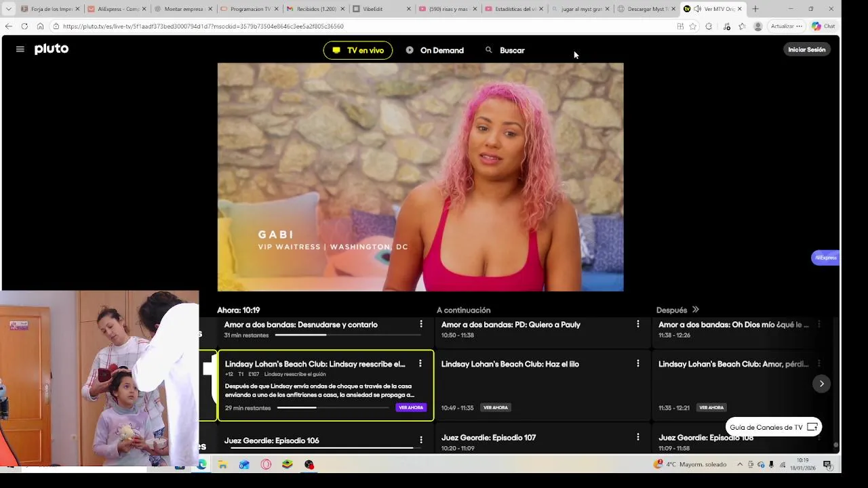Select Lindsay Lohan's Beach Club: Haz el lilo
Screen dimensions: 868x488
pos(510,364)
